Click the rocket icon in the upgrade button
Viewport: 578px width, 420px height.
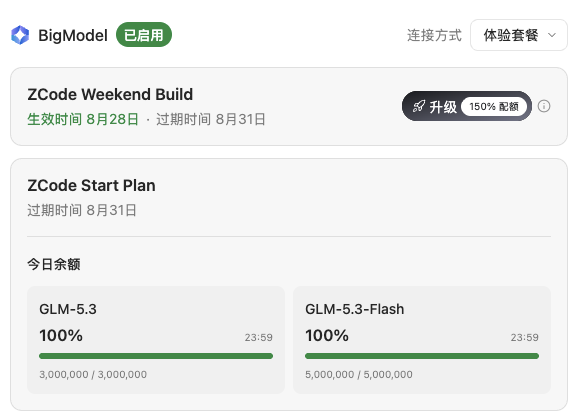pyautogui.click(x=418, y=107)
